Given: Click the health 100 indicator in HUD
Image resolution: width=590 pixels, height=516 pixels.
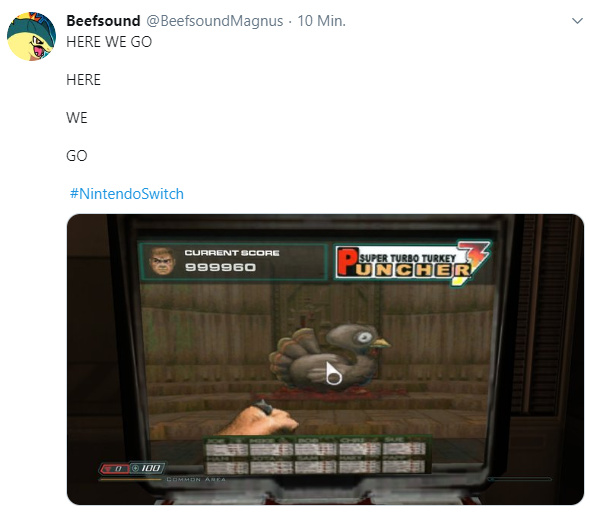Looking at the screenshot, I should click(x=148, y=468).
